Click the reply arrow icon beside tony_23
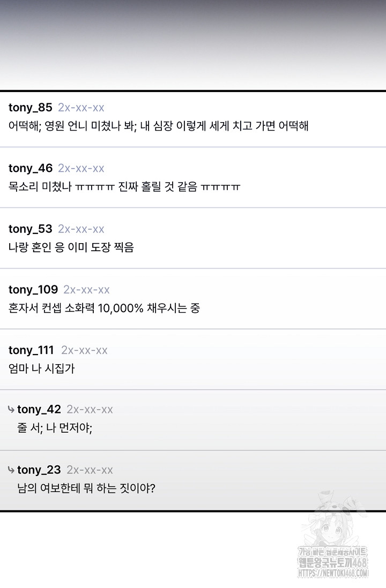The image size is (386, 588). 11,470
